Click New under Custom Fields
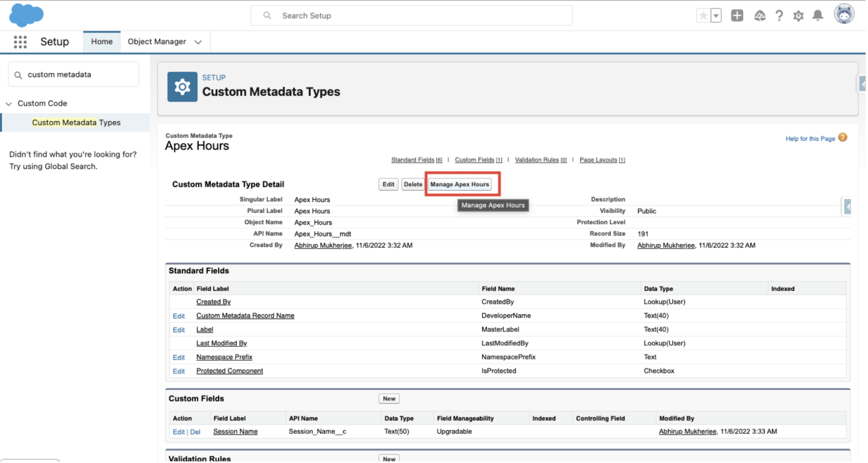868x463 pixels. pos(388,398)
